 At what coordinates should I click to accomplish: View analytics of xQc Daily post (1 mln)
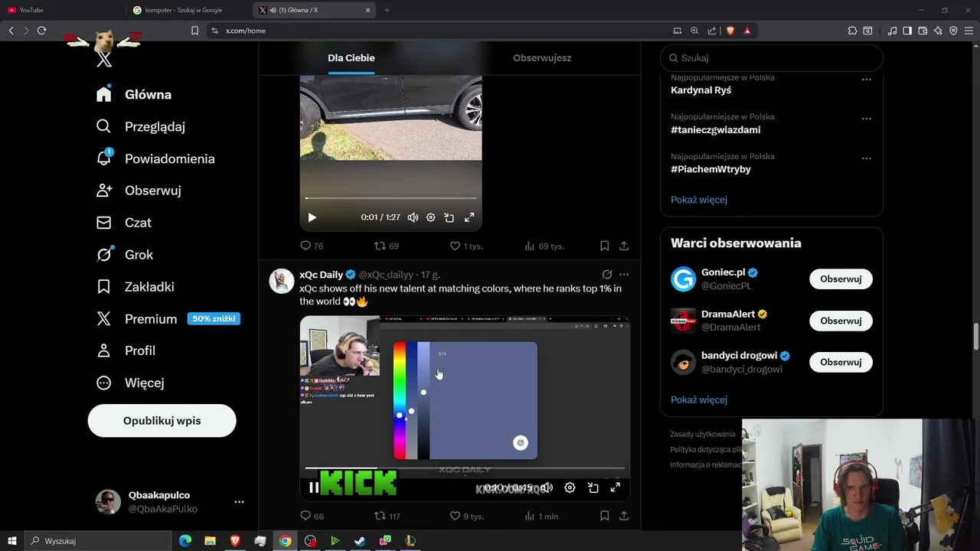(530, 516)
